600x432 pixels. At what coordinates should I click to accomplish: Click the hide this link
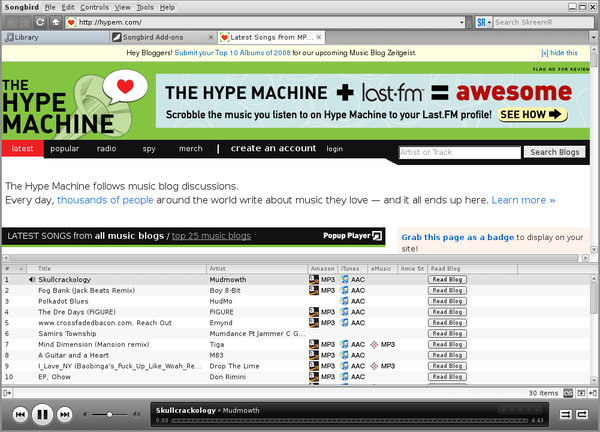[x=559, y=53]
